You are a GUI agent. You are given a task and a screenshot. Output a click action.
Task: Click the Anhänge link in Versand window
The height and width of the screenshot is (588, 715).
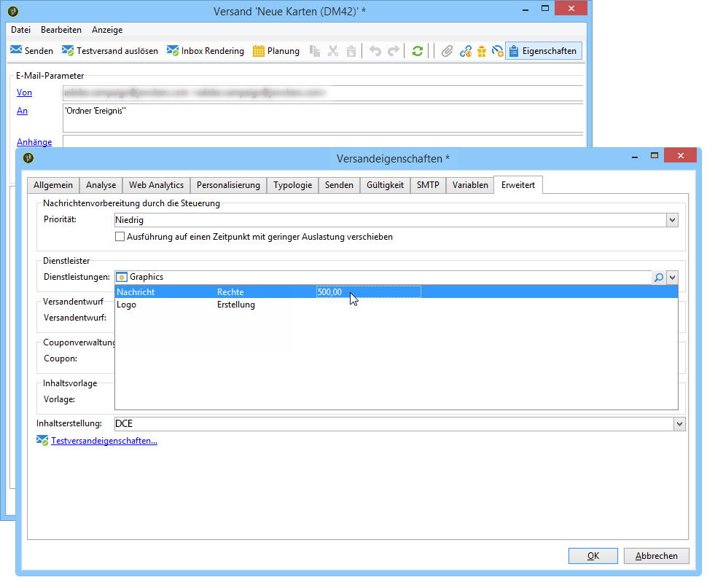click(34, 142)
